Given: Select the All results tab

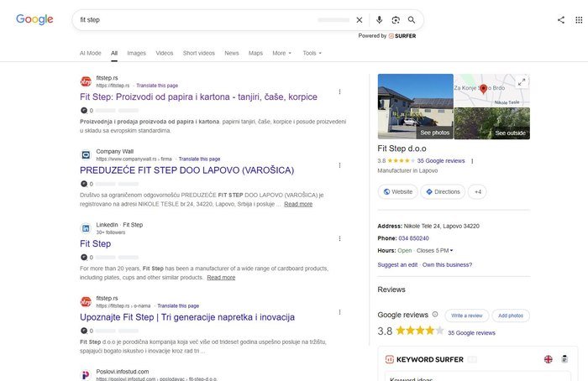Looking at the screenshot, I should pos(114,53).
